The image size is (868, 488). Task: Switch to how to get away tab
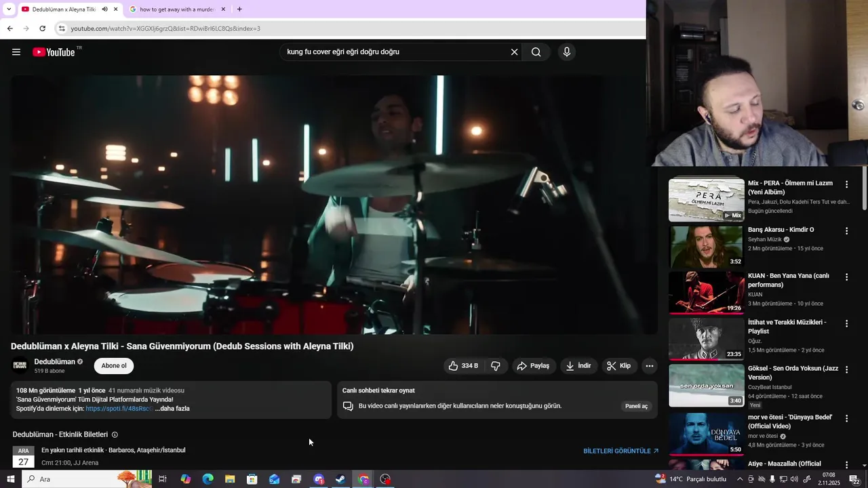pos(176,9)
